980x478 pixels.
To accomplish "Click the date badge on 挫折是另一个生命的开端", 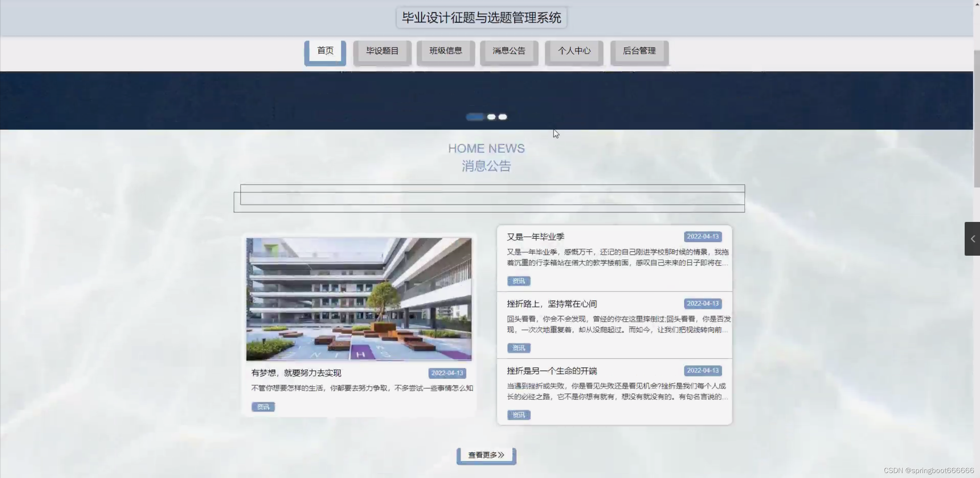I will pyautogui.click(x=703, y=370).
